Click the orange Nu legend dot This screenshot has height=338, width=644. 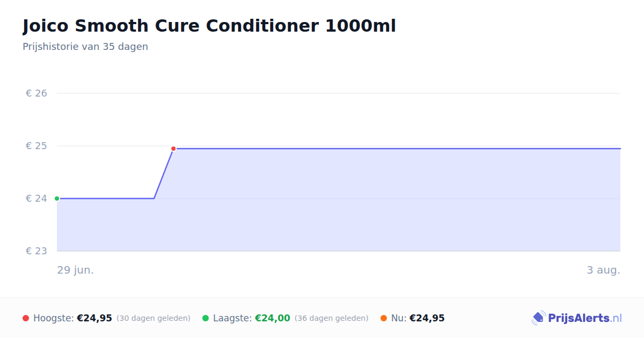[384, 318]
